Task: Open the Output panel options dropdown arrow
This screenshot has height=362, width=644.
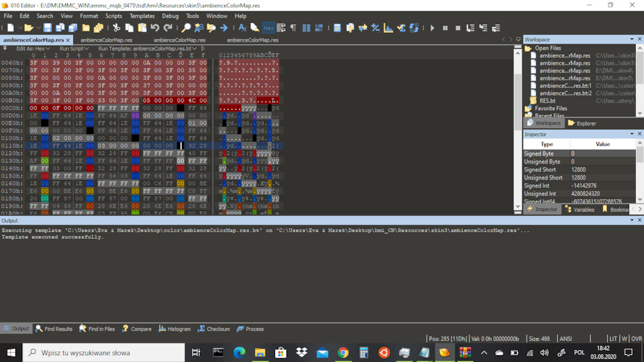Action: 632,220
